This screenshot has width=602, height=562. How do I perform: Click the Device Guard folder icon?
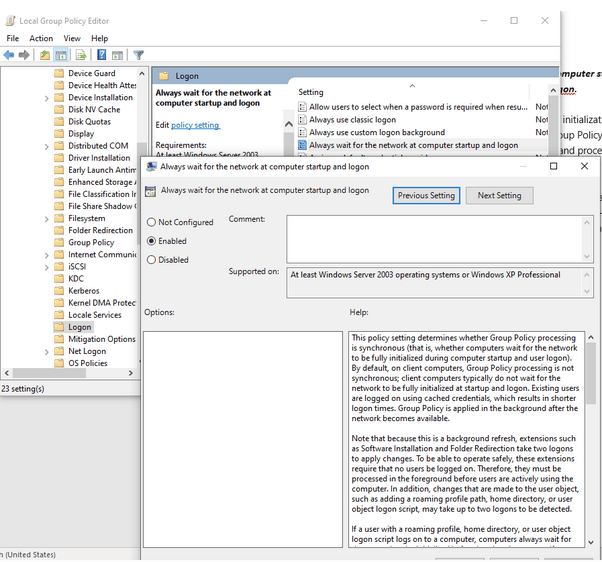pos(59,73)
